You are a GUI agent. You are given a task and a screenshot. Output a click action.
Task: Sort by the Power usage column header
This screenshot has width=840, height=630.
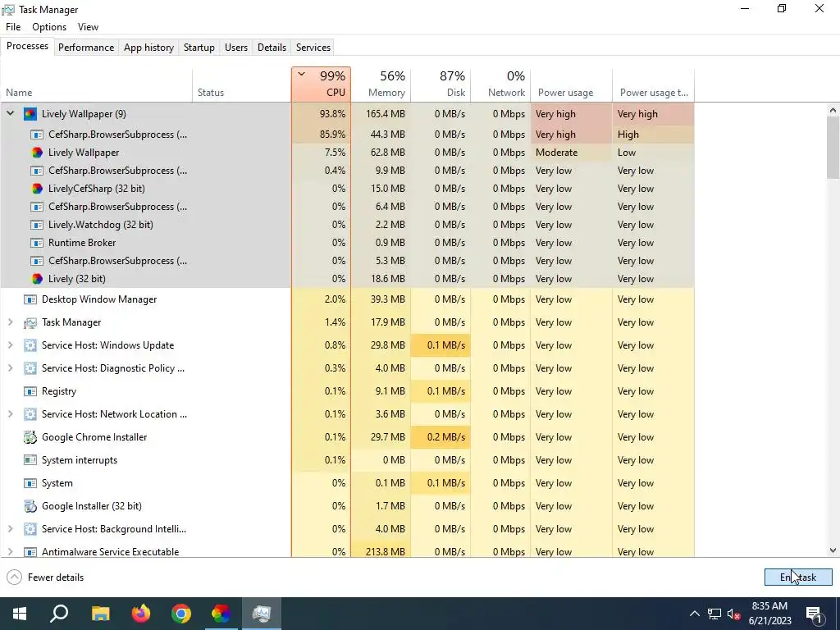point(572,84)
